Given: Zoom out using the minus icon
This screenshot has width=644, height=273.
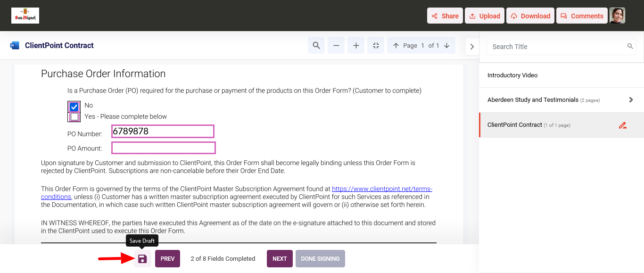Looking at the screenshot, I should point(336,46).
